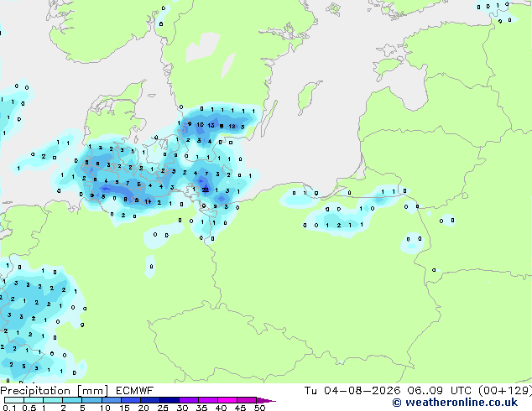
Task: Click the 22 mm precipitation value on the map
Action: click(x=206, y=190)
